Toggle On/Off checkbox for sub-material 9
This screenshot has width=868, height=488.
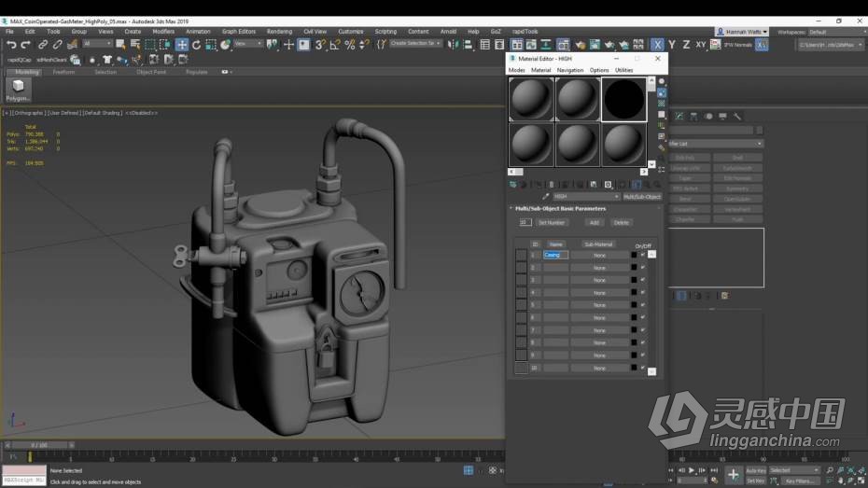click(643, 356)
